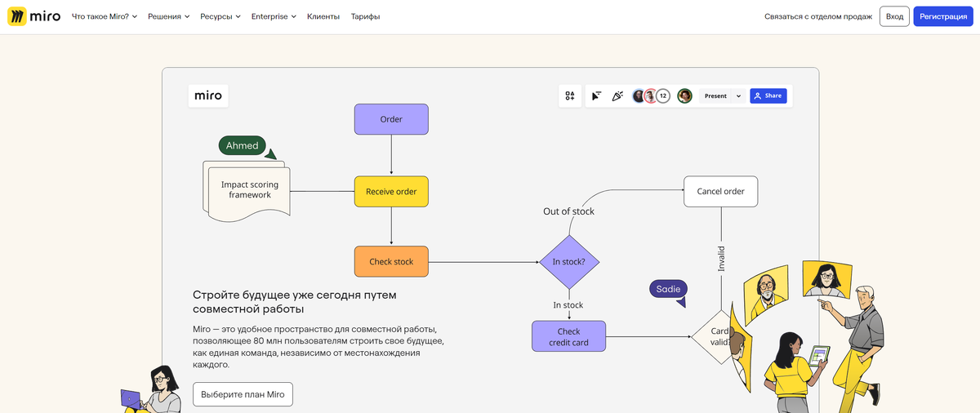Click the blue Share button
The width and height of the screenshot is (980, 413).
coord(768,95)
